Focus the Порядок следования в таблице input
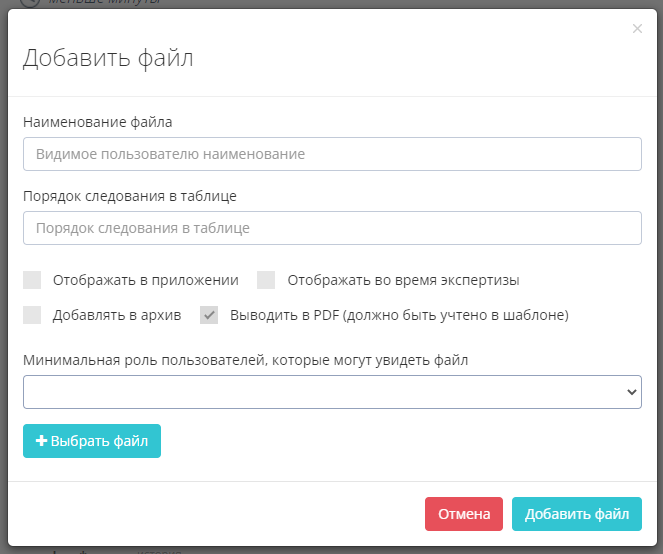This screenshot has height=554, width=663. click(x=332, y=228)
